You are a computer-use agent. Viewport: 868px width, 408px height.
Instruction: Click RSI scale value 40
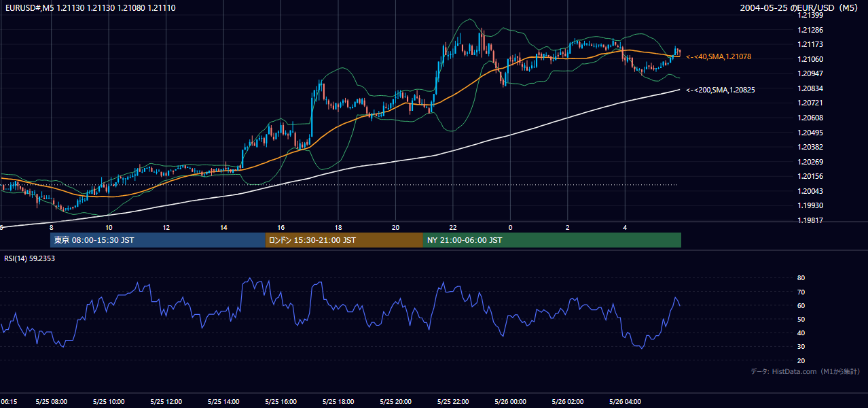801,333
